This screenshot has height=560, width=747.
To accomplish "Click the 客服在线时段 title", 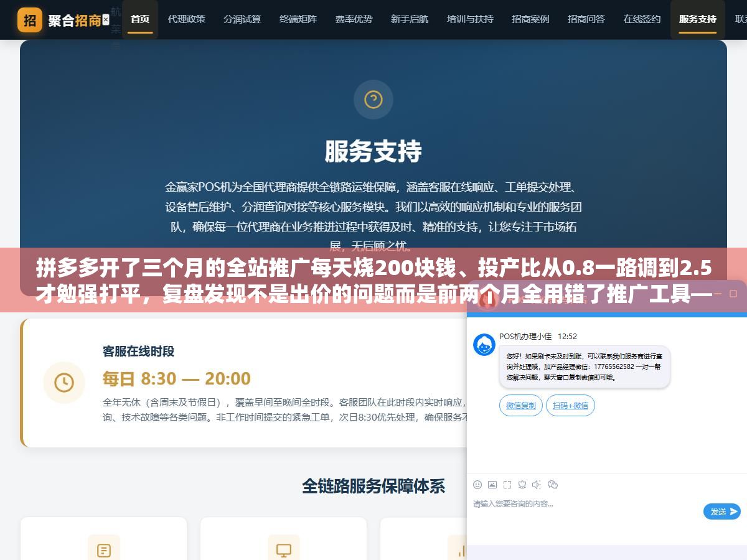I will click(138, 352).
